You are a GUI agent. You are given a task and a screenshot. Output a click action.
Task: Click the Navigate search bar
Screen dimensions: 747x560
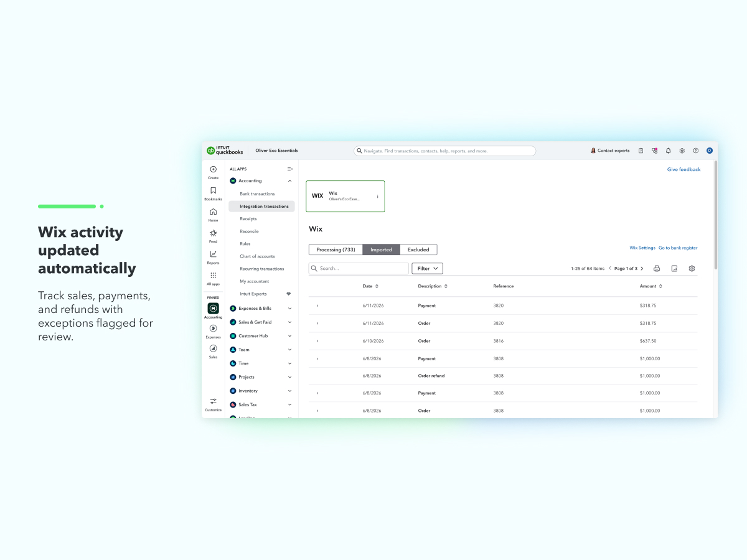(x=445, y=151)
